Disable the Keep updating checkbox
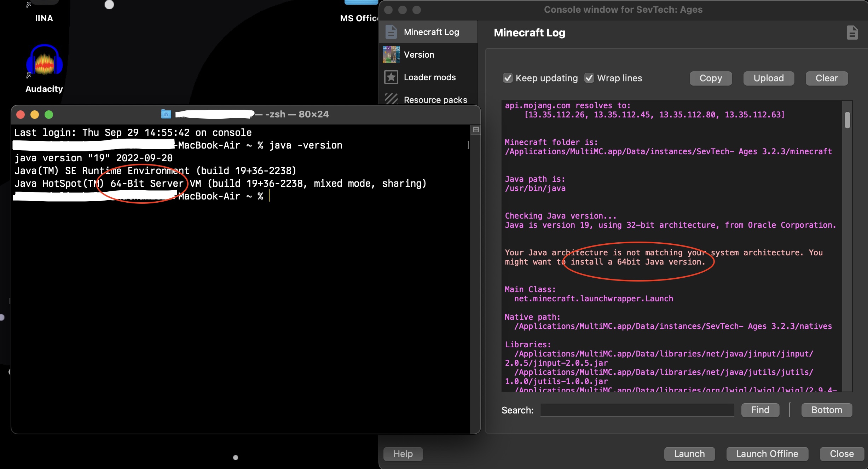 [508, 78]
